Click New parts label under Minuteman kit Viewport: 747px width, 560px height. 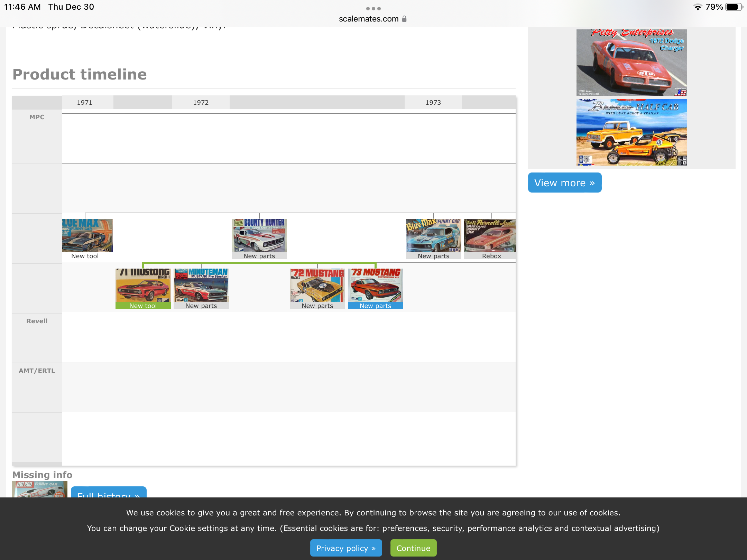(x=201, y=306)
